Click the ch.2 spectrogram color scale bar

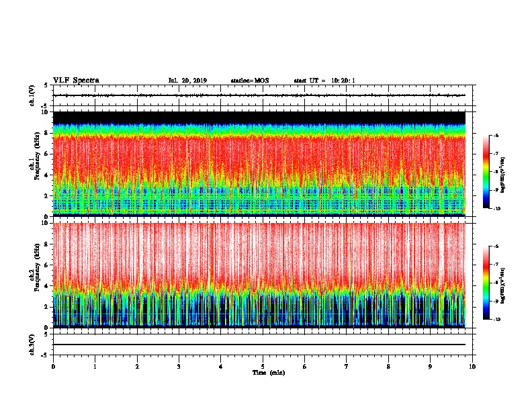[x=486, y=283]
